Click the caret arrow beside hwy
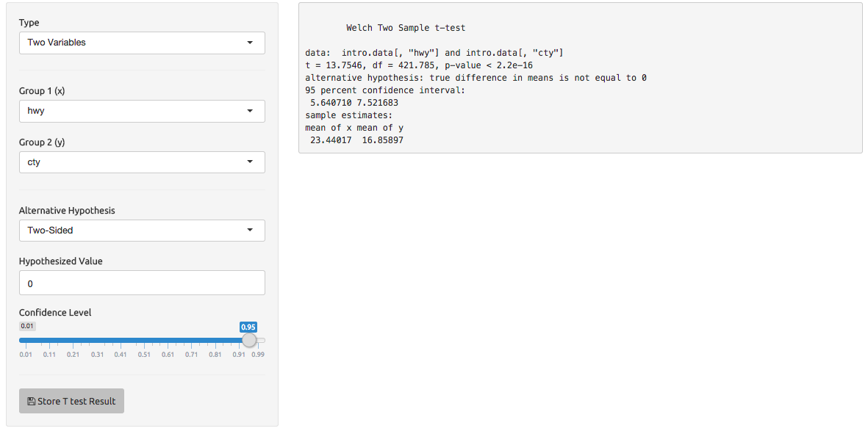This screenshot has width=868, height=431. click(250, 111)
